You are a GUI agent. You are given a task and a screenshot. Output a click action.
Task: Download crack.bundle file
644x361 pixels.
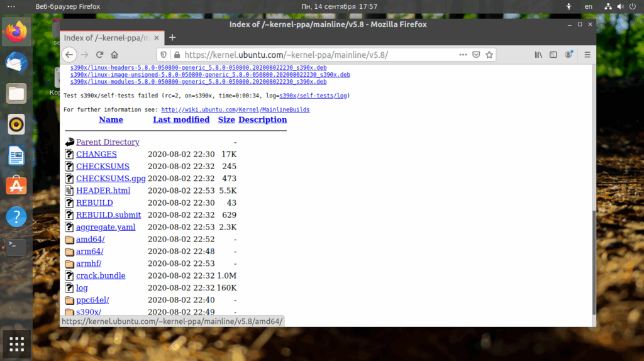(101, 275)
